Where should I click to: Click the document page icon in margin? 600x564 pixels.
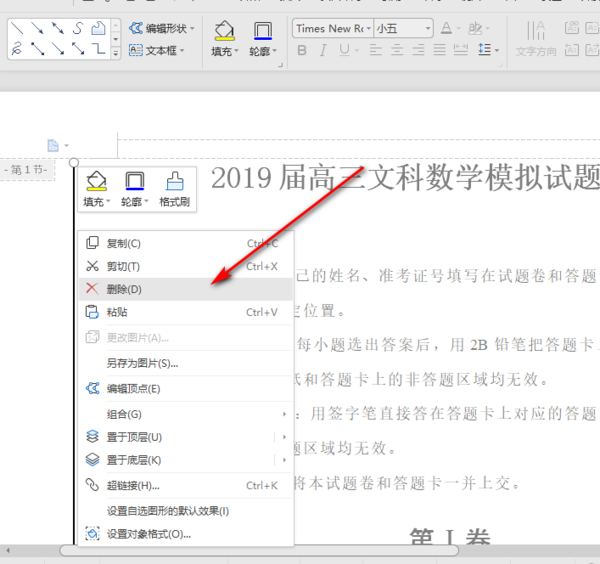coord(53,145)
